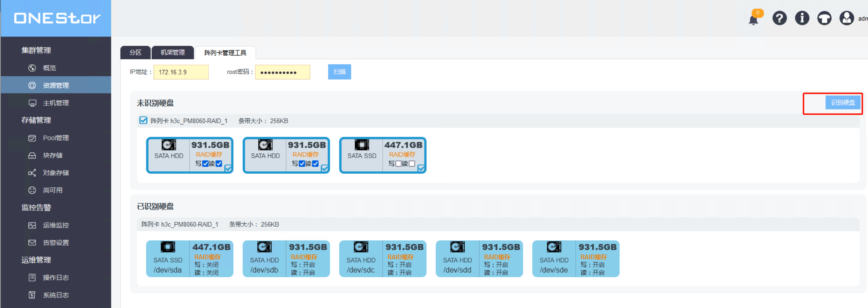The width and height of the screenshot is (868, 308).
Task: Click the ONEStor logo
Action: point(57,18)
